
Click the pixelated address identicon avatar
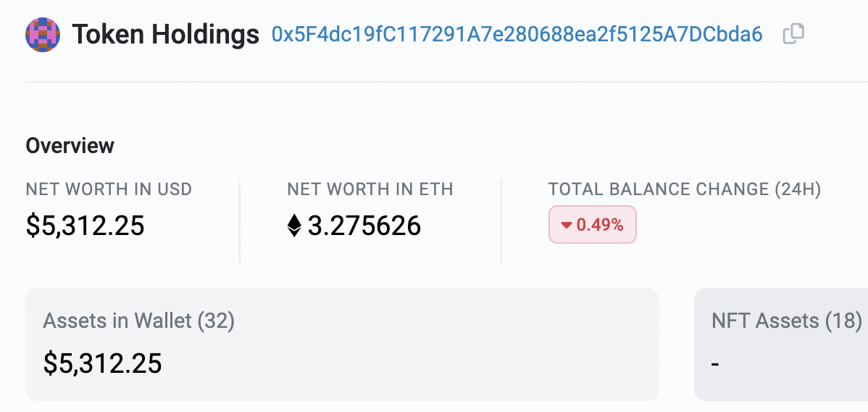click(x=43, y=34)
